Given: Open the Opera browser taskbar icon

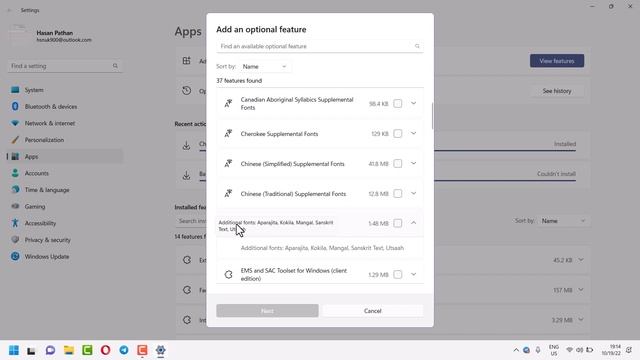Looking at the screenshot, I should (105, 350).
